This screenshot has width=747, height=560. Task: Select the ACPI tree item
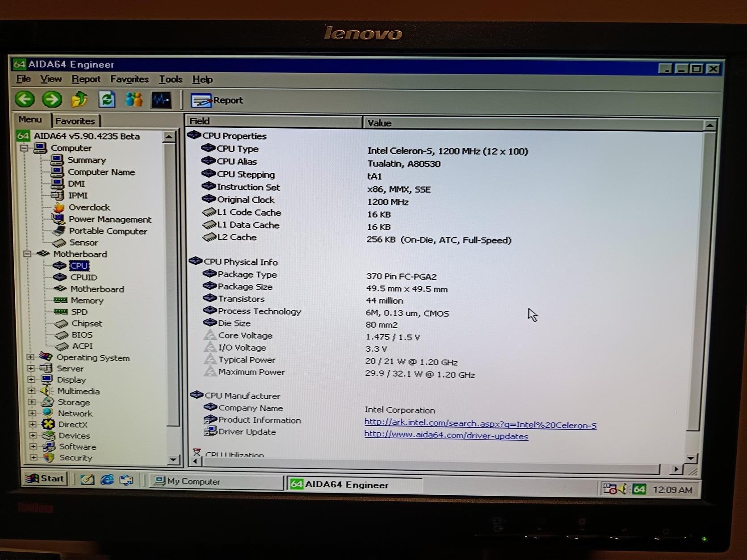point(83,346)
